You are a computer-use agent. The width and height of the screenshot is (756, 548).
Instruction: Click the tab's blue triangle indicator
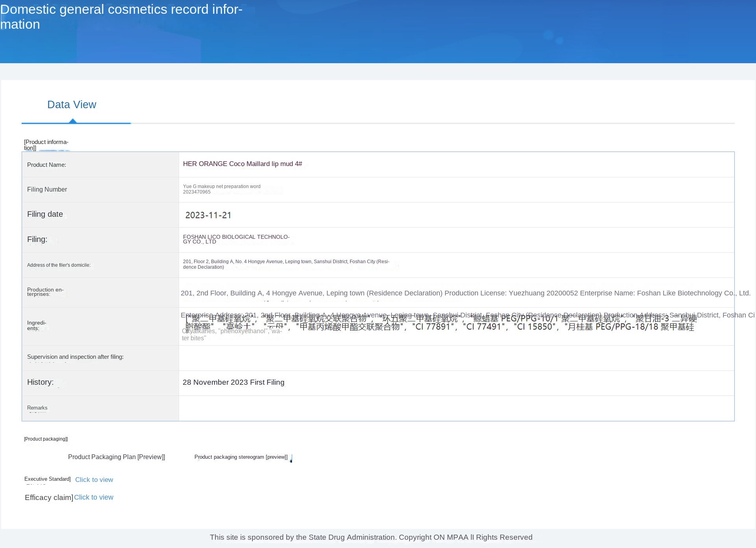tap(72, 121)
